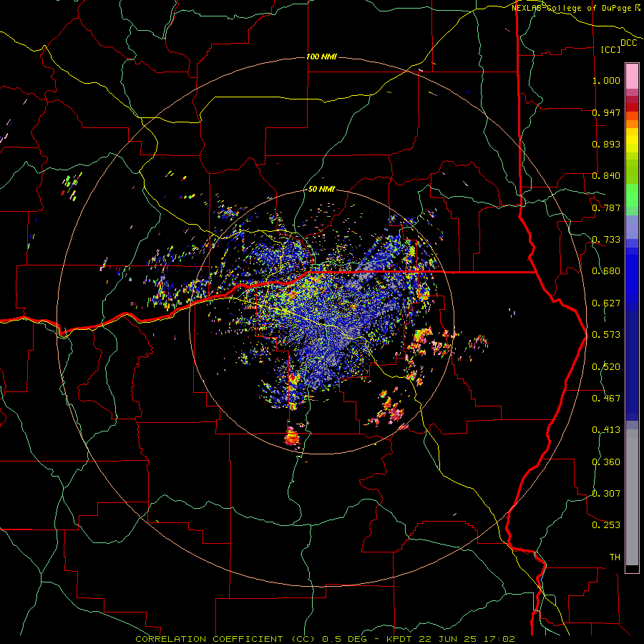Click the 100 NMI range ring label

[x=321, y=57]
